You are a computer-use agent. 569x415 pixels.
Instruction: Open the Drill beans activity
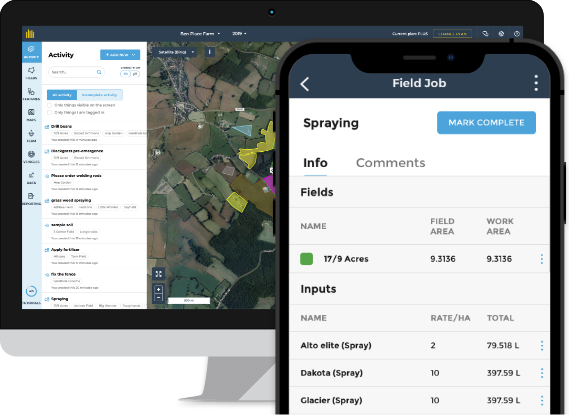pyautogui.click(x=95, y=133)
